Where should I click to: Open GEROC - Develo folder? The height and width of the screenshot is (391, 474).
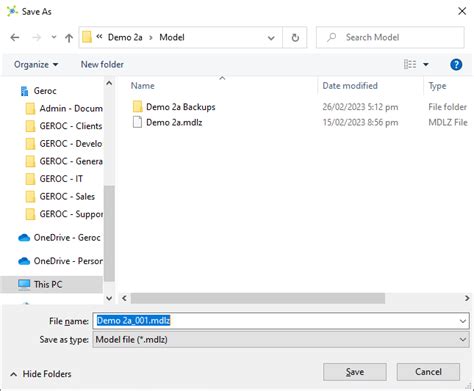pos(71,144)
